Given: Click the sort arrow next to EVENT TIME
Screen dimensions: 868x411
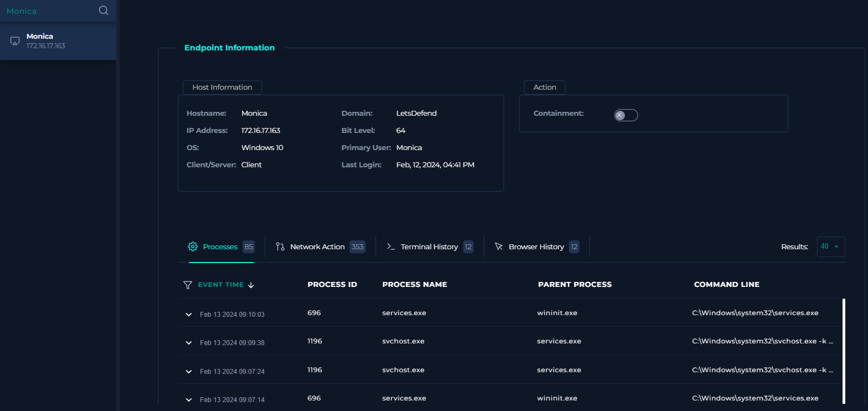Looking at the screenshot, I should 251,285.
